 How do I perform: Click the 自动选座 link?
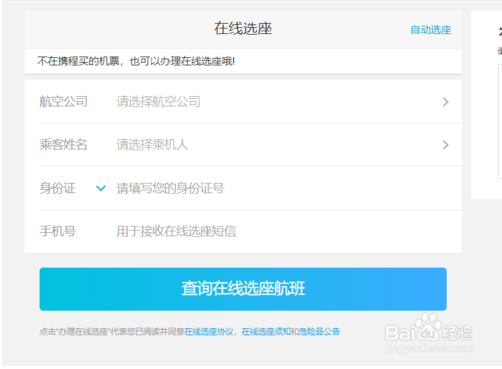(x=430, y=30)
